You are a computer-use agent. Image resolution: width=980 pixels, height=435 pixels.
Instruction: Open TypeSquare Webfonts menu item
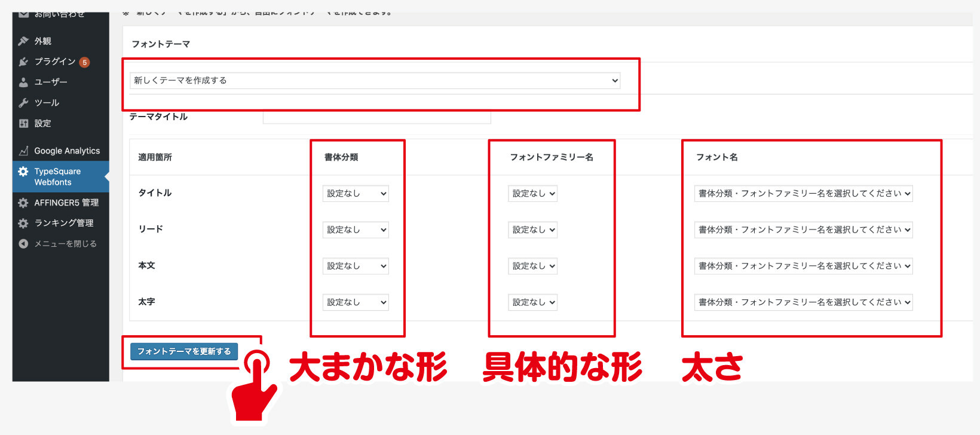click(x=57, y=177)
